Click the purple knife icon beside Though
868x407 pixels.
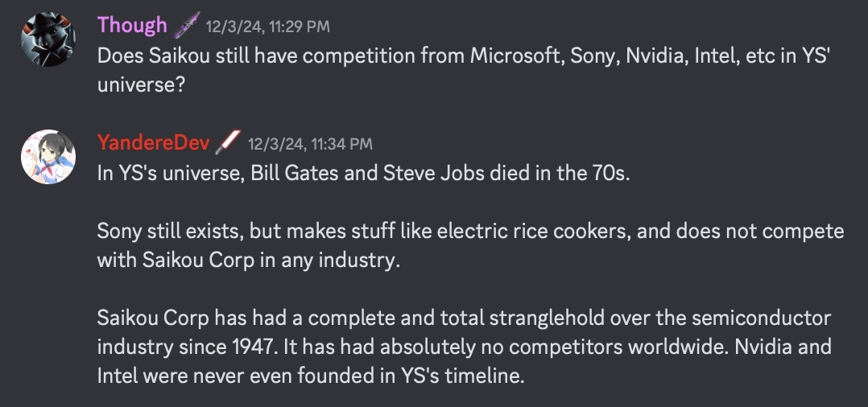coord(184,25)
